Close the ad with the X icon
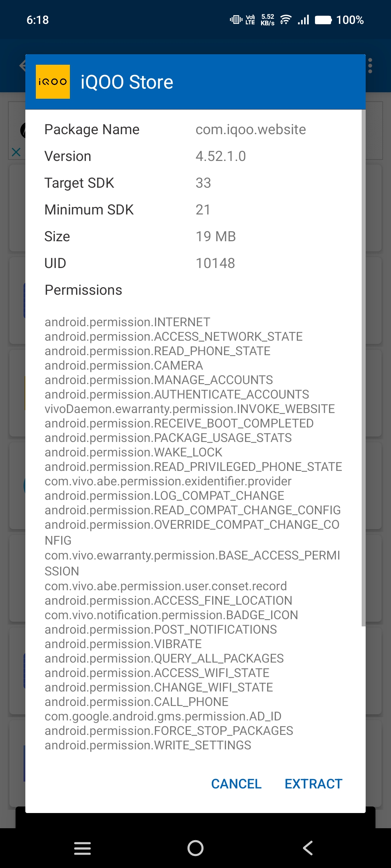The image size is (391, 868). (16, 152)
